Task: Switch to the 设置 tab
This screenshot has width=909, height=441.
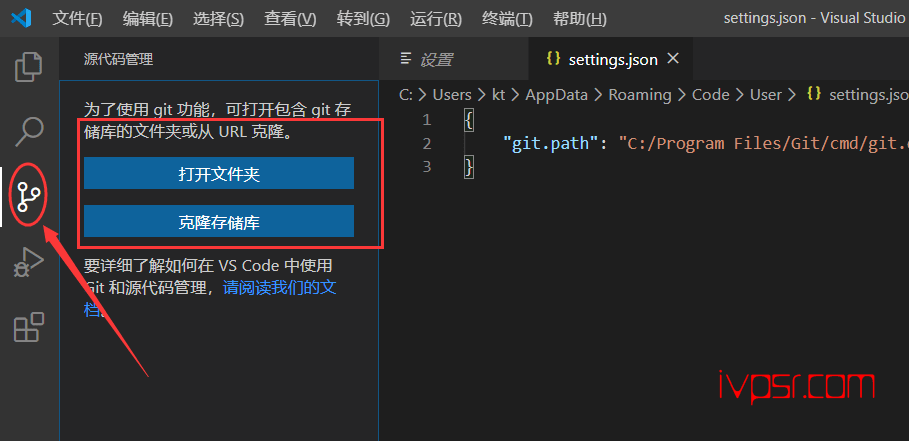Action: 454,59
